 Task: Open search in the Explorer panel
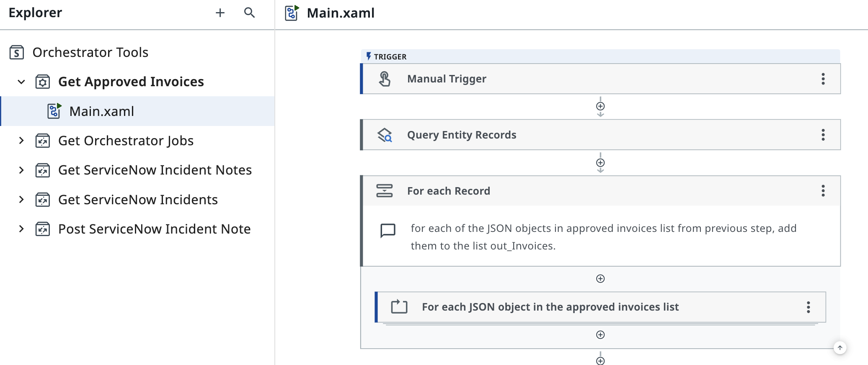[250, 13]
